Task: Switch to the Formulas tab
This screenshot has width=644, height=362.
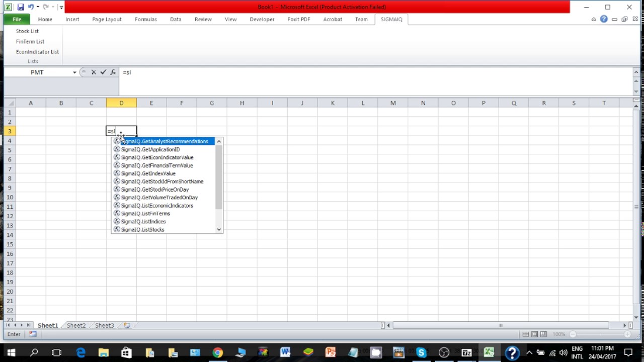Action: [145, 19]
